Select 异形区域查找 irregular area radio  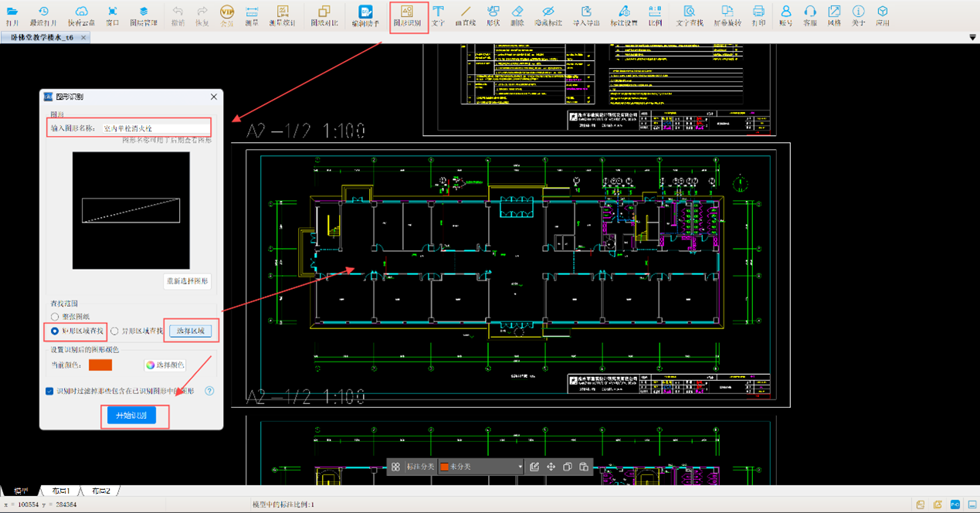coord(115,331)
